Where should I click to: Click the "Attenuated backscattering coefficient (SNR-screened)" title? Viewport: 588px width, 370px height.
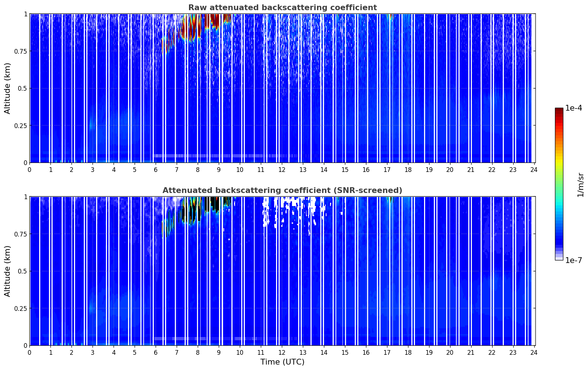[x=282, y=190]
